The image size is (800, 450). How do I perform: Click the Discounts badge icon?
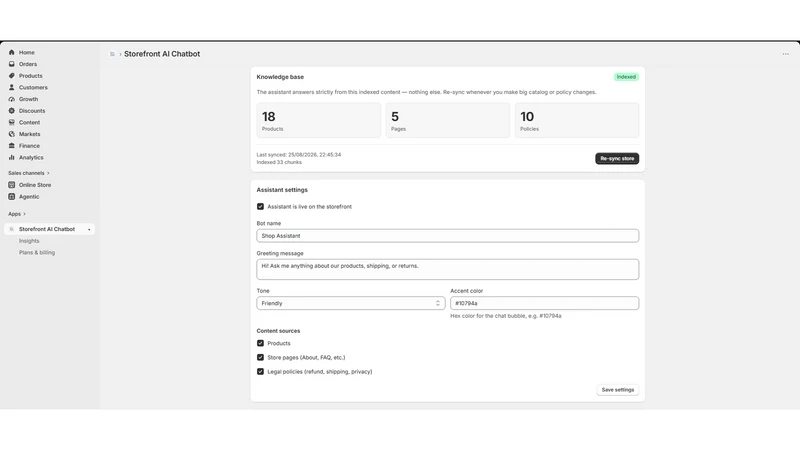click(x=12, y=111)
